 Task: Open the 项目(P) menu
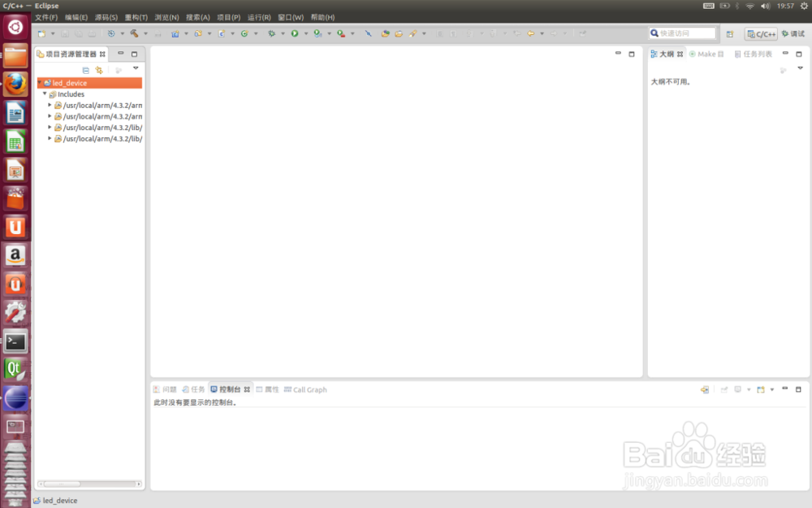point(228,17)
